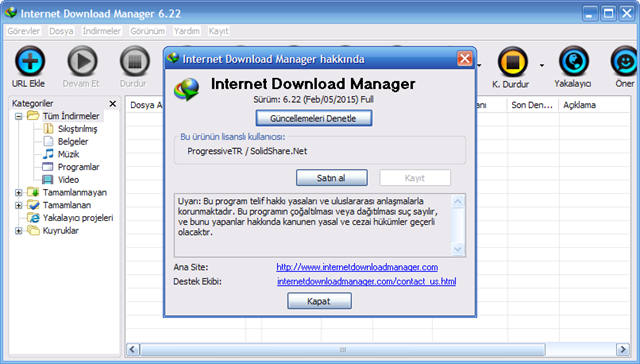This screenshot has height=364, width=640.
Task: Open the Kayıt menu in menu bar
Action: pyautogui.click(x=218, y=31)
